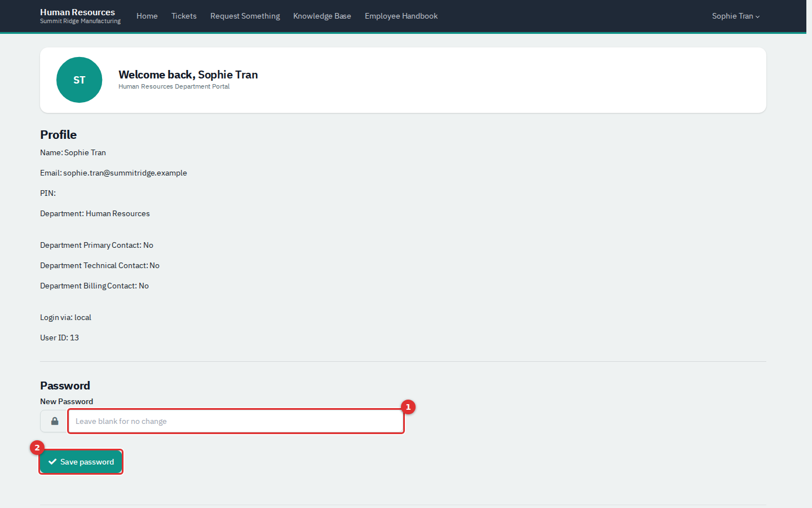Open Request Something in the navbar
This screenshot has width=812, height=508.
pyautogui.click(x=245, y=16)
